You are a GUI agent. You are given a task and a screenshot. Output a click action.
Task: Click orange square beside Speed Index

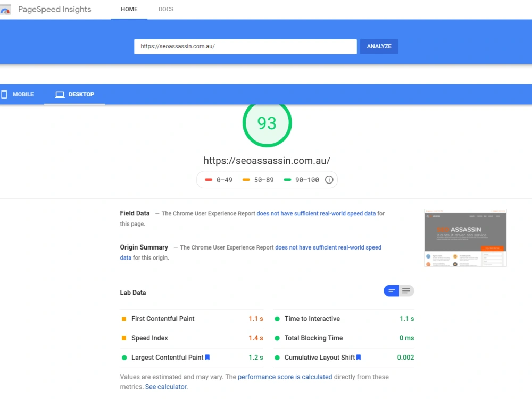124,338
